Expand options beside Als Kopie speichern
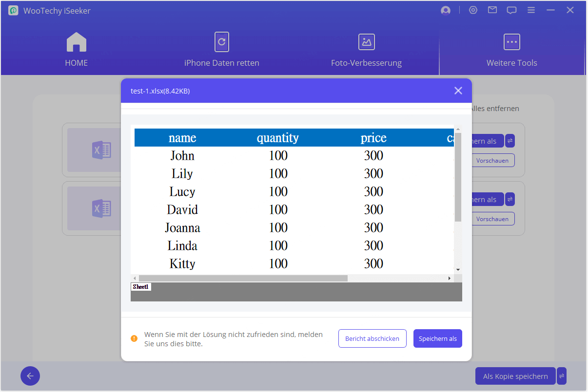 click(x=562, y=376)
